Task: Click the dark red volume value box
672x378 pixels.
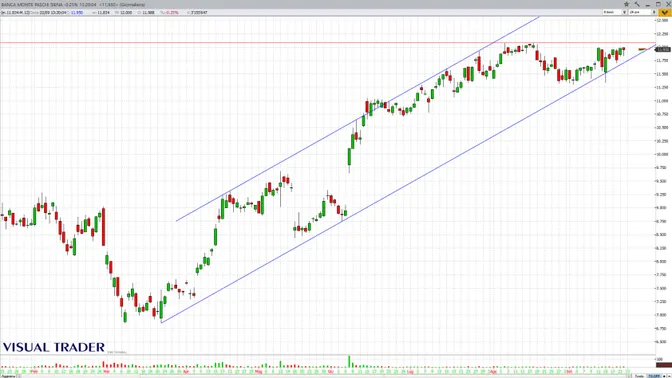Action: [664, 365]
